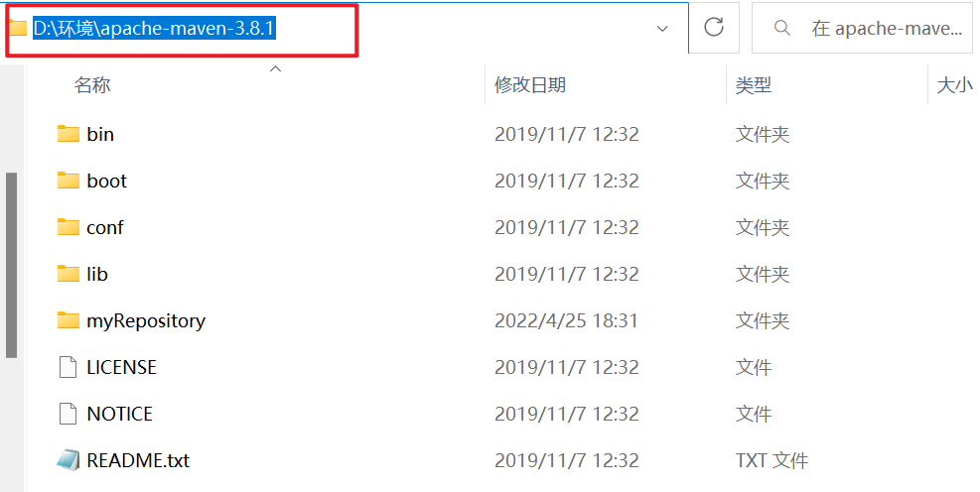This screenshot has height=492, width=980.
Task: Click the search apache-maven input field
Action: click(x=865, y=28)
